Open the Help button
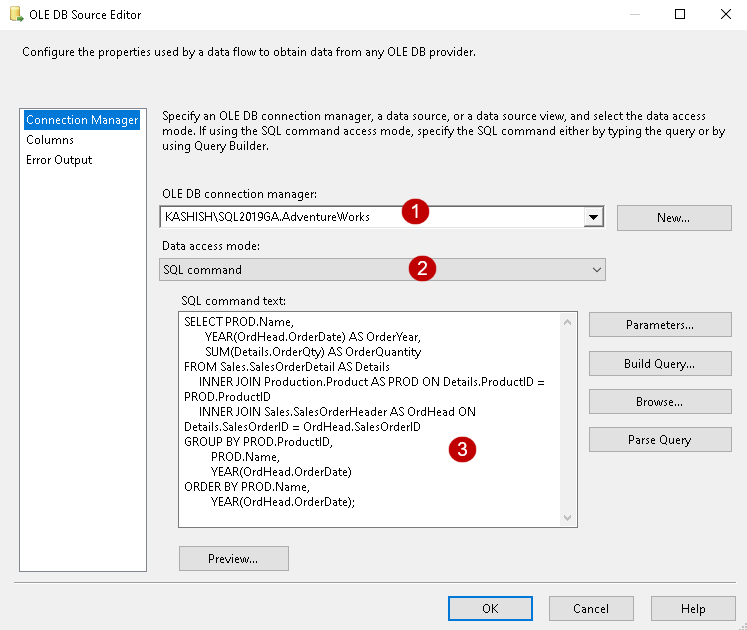747x630 pixels. click(x=693, y=608)
